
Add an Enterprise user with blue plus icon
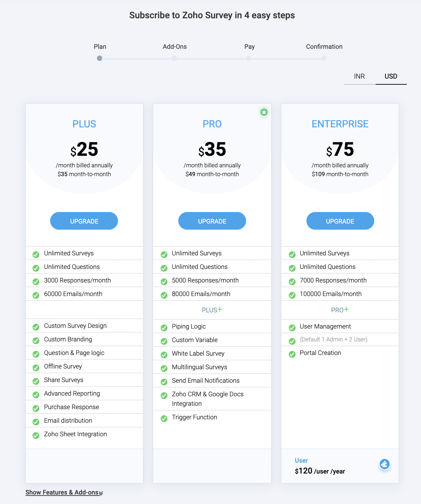coord(384,464)
